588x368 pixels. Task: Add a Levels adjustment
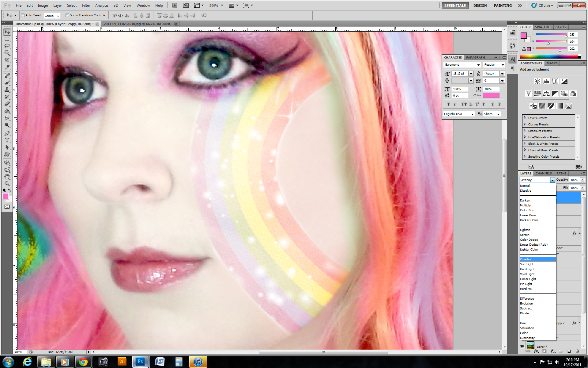click(x=546, y=81)
